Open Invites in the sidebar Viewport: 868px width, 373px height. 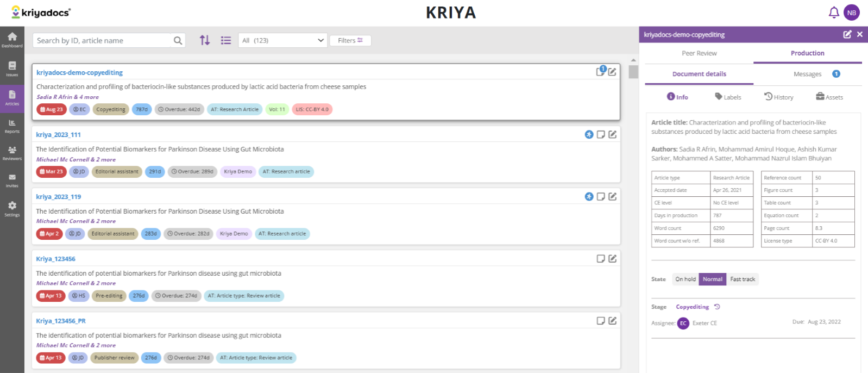(12, 181)
